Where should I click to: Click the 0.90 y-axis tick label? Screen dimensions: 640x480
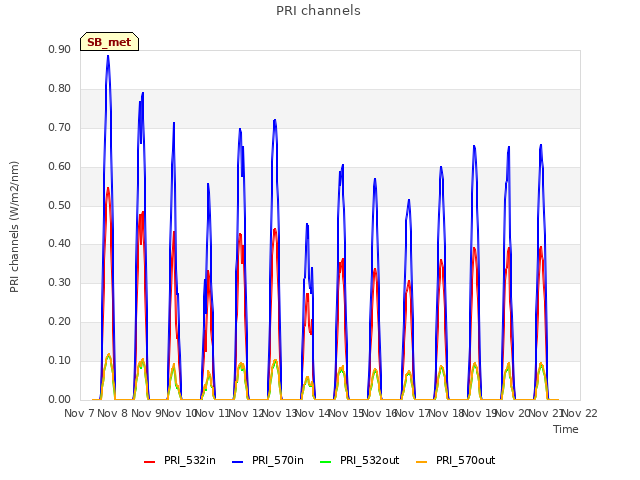(60, 49)
